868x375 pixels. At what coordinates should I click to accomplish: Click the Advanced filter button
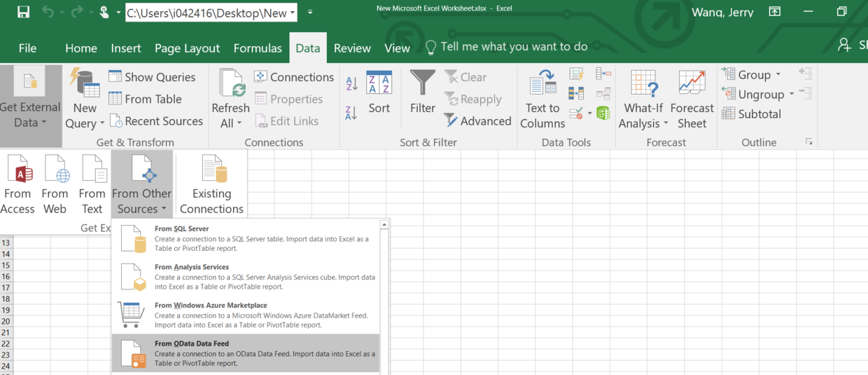(477, 121)
